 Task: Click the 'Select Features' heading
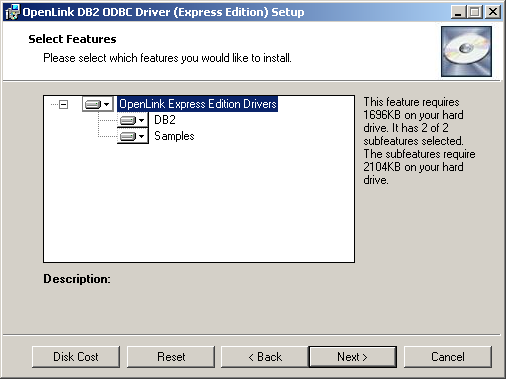[x=72, y=39]
